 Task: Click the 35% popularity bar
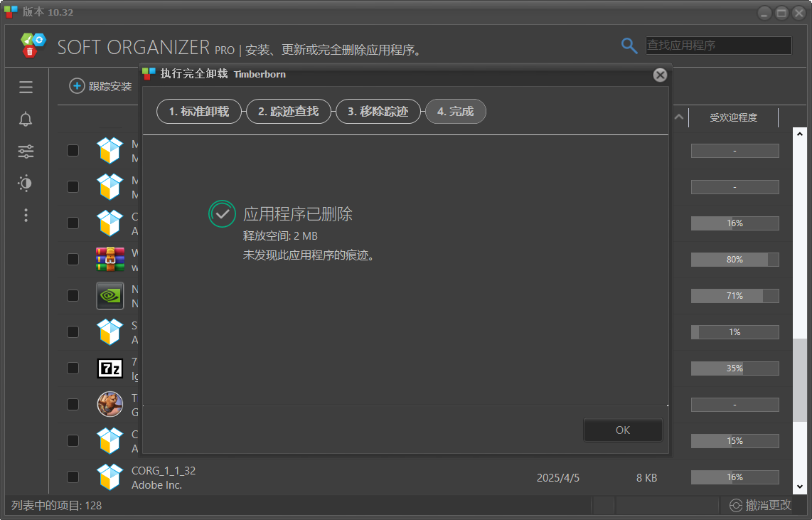point(734,368)
